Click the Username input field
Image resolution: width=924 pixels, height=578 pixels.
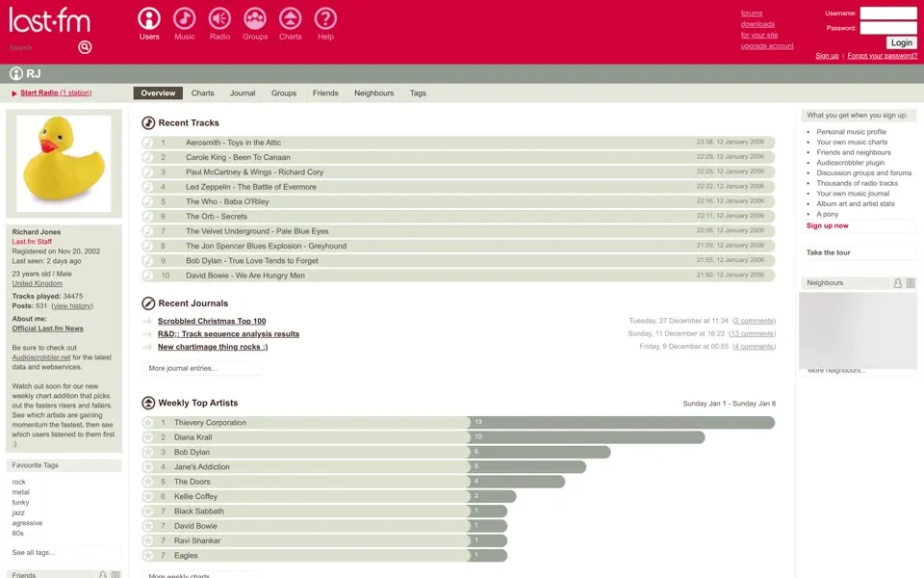(x=888, y=13)
